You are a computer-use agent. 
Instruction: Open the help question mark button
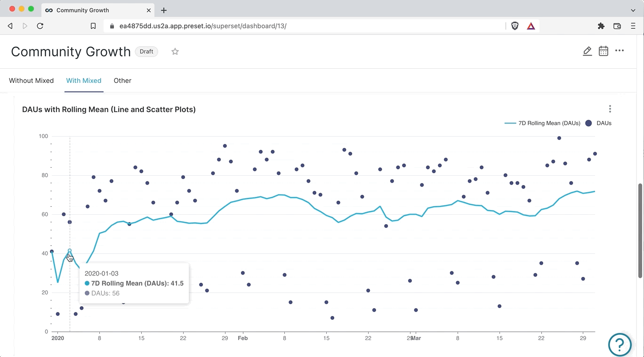click(x=620, y=345)
